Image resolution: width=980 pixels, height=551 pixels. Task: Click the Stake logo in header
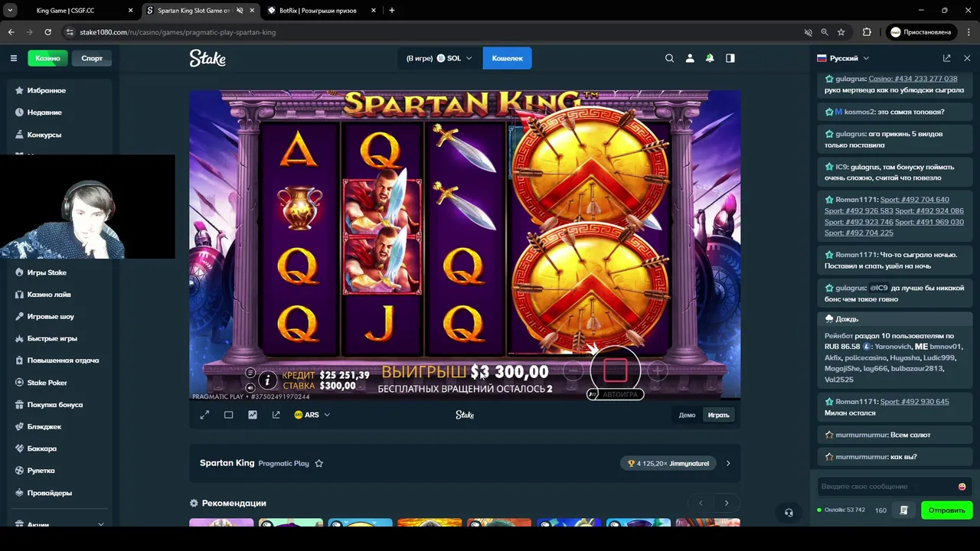click(207, 58)
